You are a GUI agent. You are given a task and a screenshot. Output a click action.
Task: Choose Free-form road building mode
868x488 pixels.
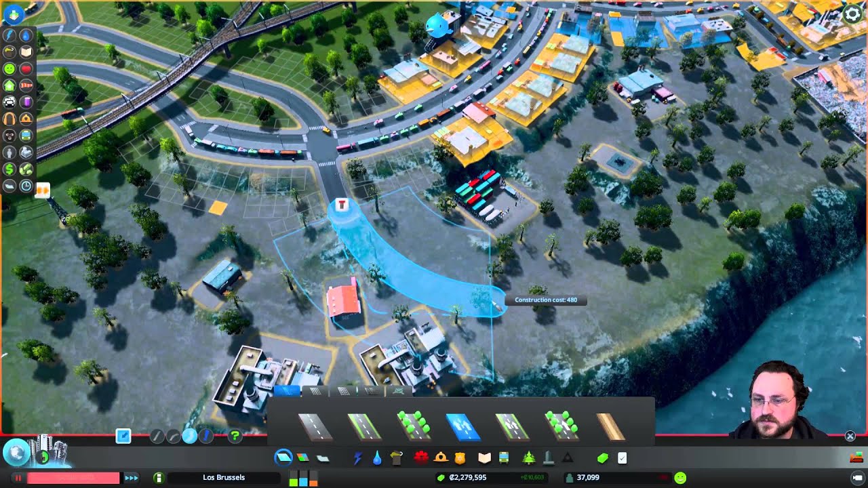coord(190,436)
